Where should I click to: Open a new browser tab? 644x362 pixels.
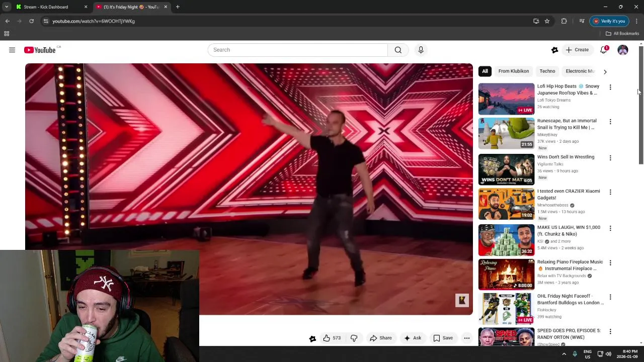[178, 7]
